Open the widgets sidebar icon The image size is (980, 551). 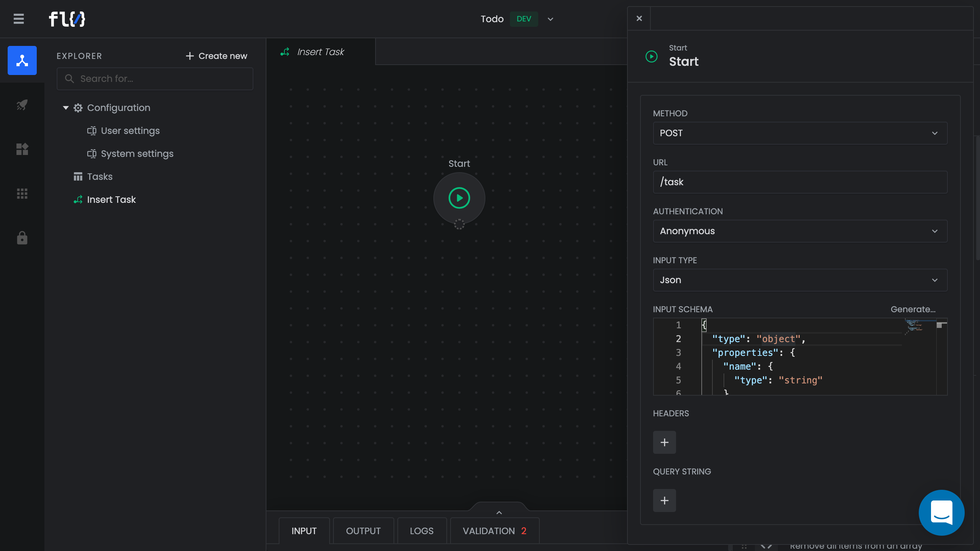click(22, 149)
